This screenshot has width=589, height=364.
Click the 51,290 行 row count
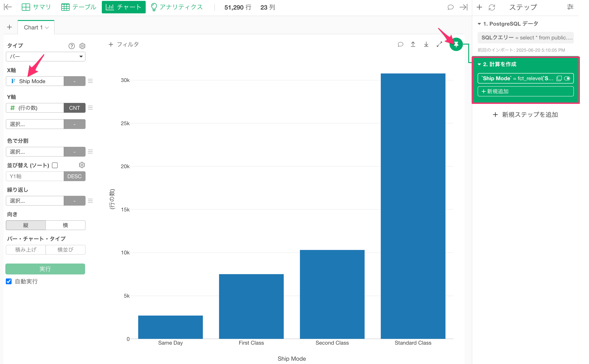[238, 8]
